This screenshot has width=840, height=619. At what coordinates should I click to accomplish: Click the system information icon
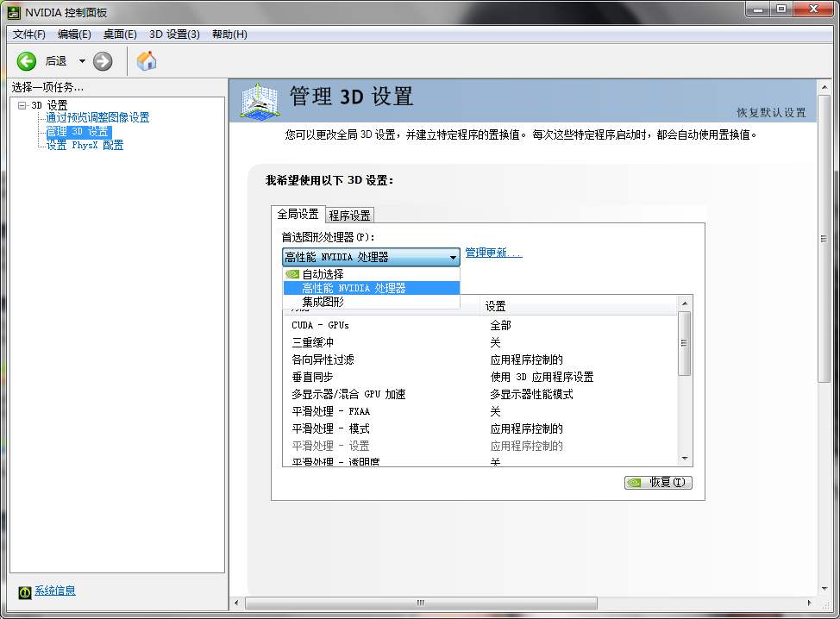(25, 591)
